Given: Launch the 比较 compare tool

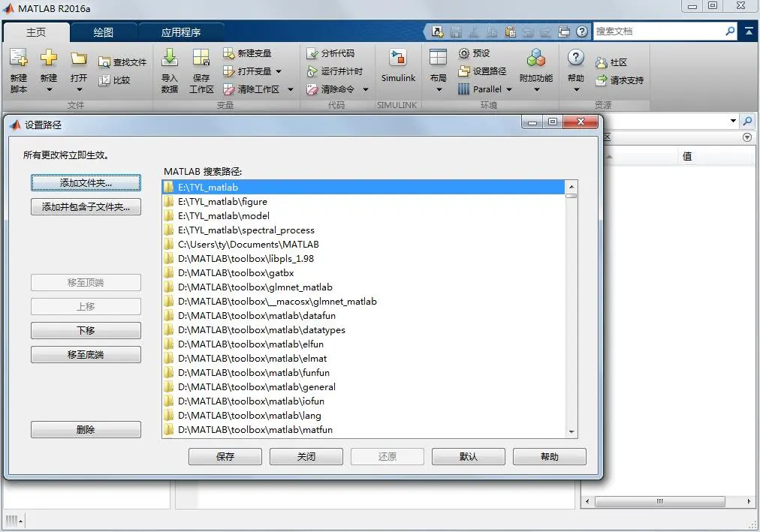Looking at the screenshot, I should pyautogui.click(x=114, y=80).
